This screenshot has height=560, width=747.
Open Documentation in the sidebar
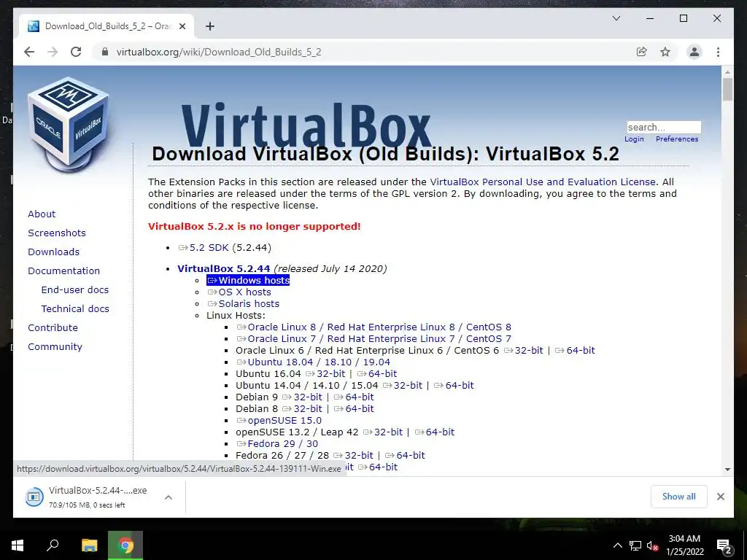pos(64,271)
